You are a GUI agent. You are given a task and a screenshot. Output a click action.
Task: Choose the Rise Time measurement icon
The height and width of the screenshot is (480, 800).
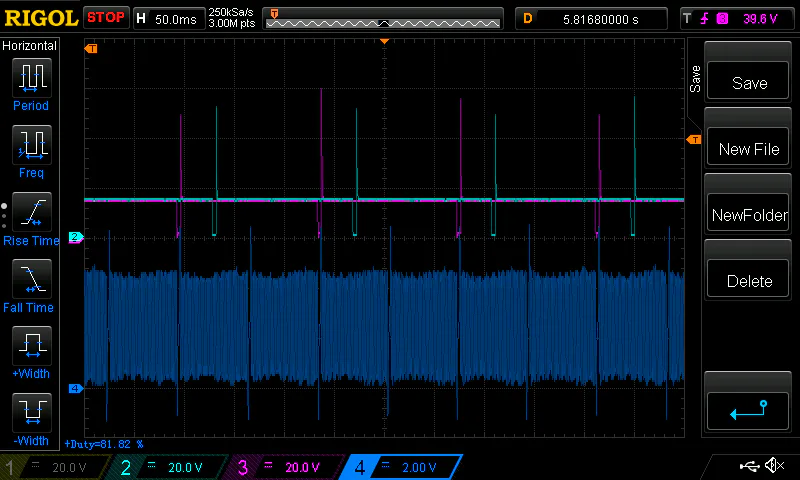point(31,211)
